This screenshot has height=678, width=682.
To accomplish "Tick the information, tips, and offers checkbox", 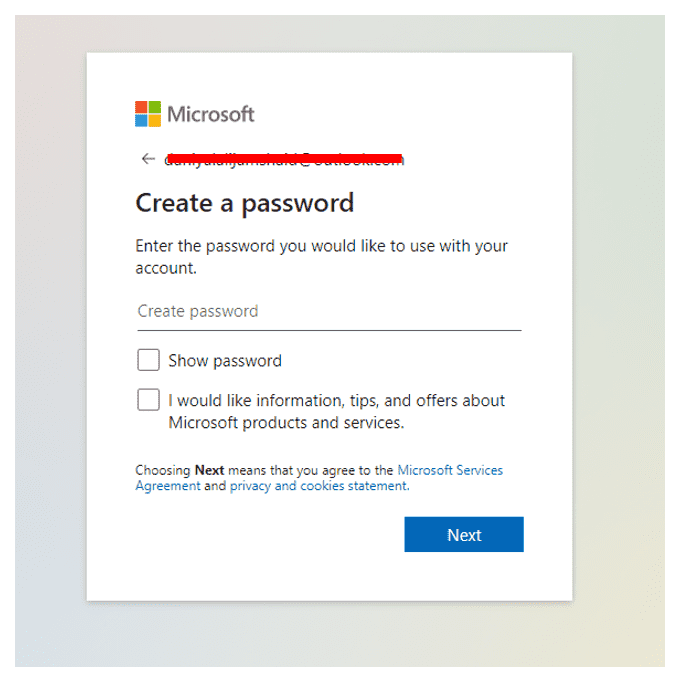I will [148, 400].
